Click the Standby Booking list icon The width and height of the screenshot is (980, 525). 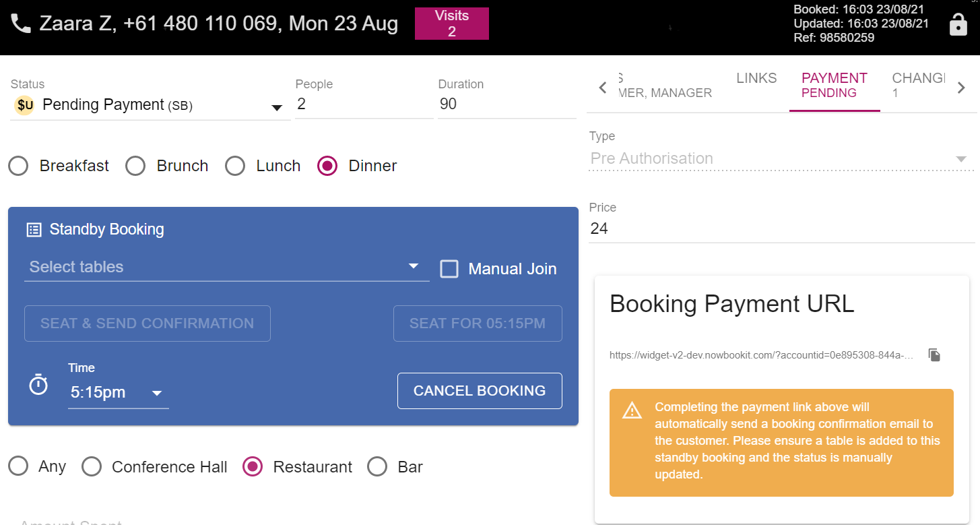34,230
